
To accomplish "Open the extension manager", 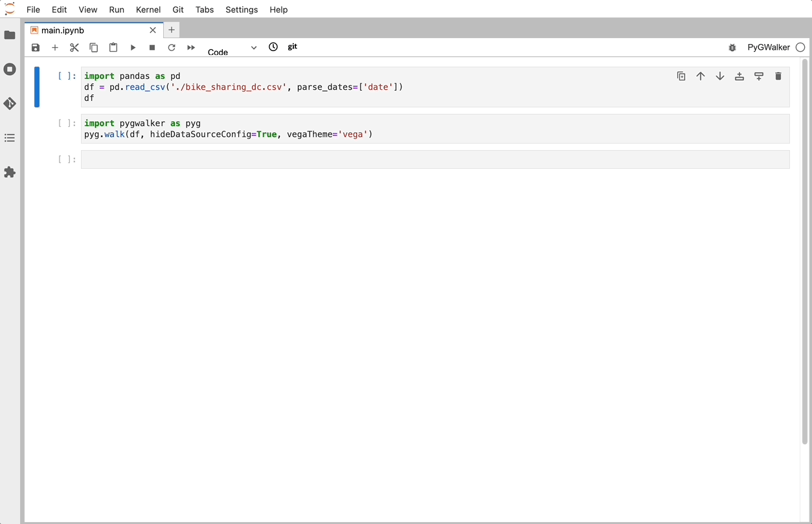I will click(x=10, y=172).
